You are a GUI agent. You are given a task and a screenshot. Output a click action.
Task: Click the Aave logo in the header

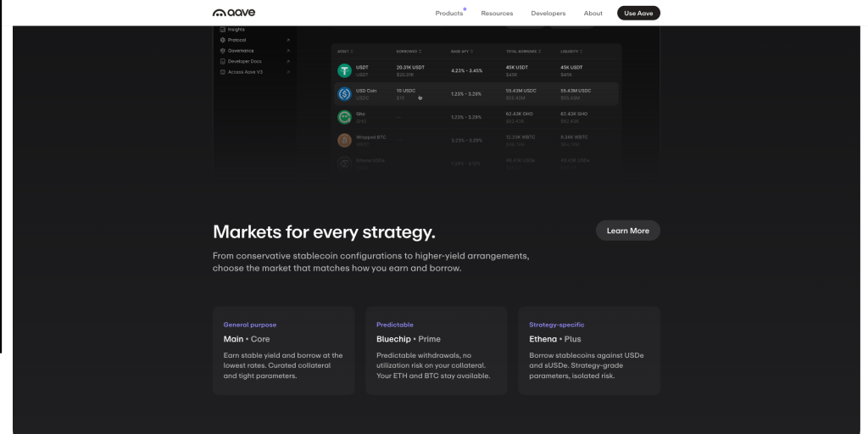[x=234, y=13]
